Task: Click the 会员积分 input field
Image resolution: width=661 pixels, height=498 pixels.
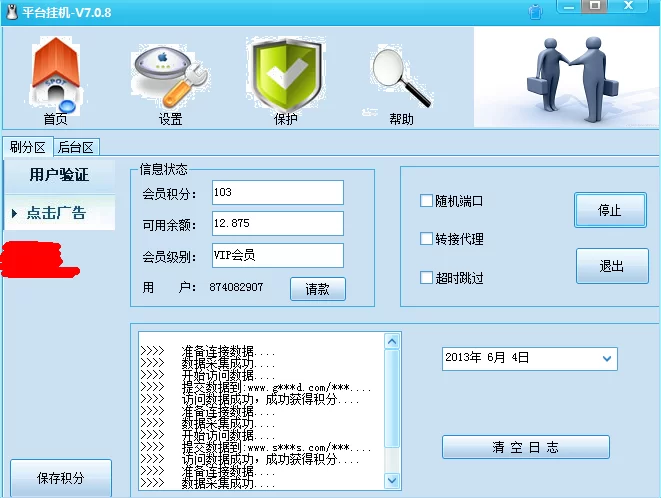Action: coord(277,192)
